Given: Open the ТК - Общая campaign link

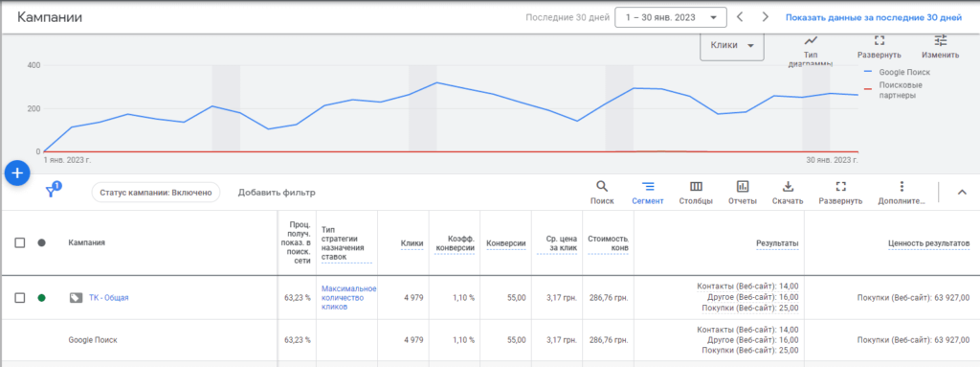Looking at the screenshot, I should [x=109, y=297].
